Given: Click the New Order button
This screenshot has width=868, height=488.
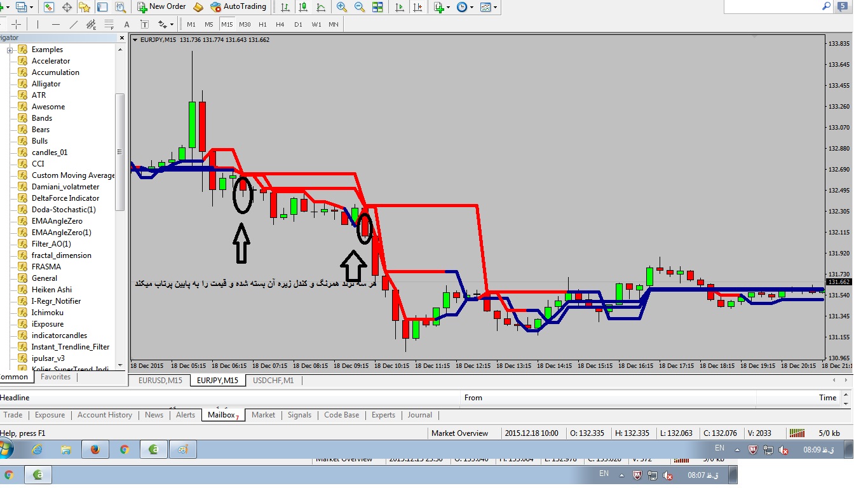Looking at the screenshot, I should pyautogui.click(x=161, y=7).
